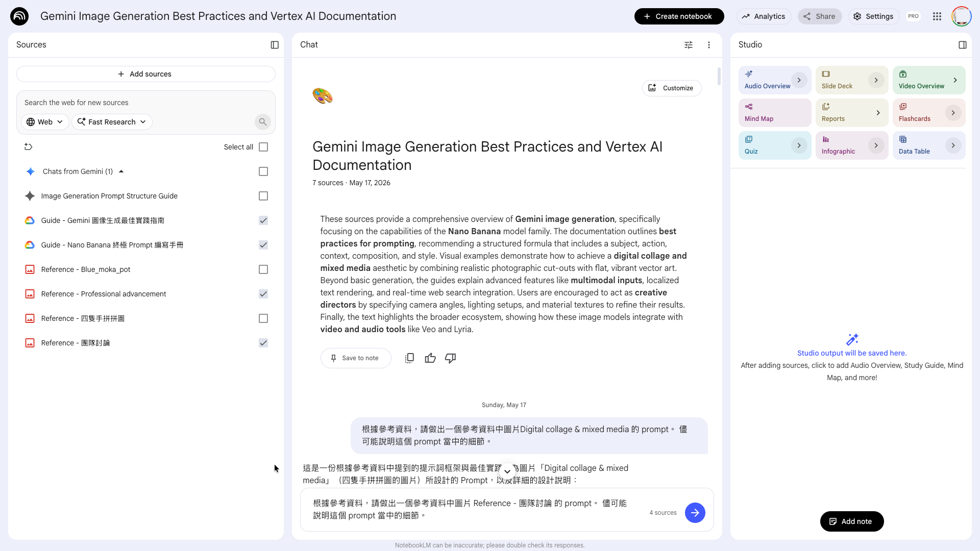
Task: Open Analytics
Action: coord(764,16)
